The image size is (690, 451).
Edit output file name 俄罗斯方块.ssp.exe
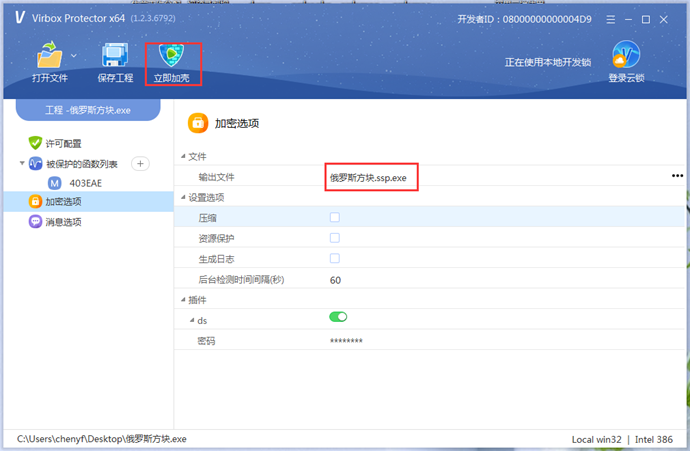[368, 178]
